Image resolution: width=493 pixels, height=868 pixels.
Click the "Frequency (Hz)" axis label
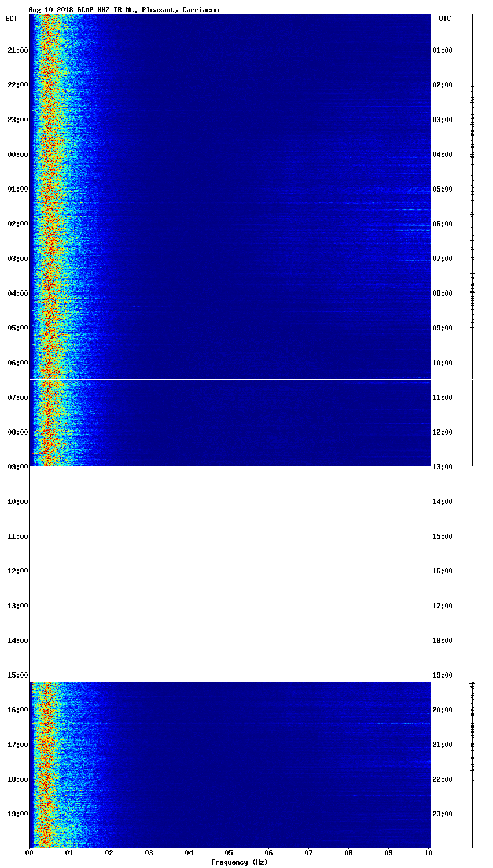coord(240,862)
